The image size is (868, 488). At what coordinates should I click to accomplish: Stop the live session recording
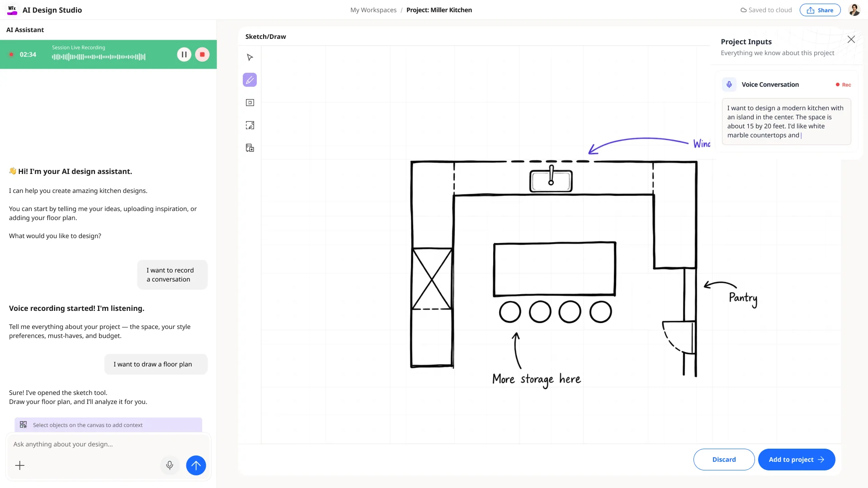(x=202, y=55)
